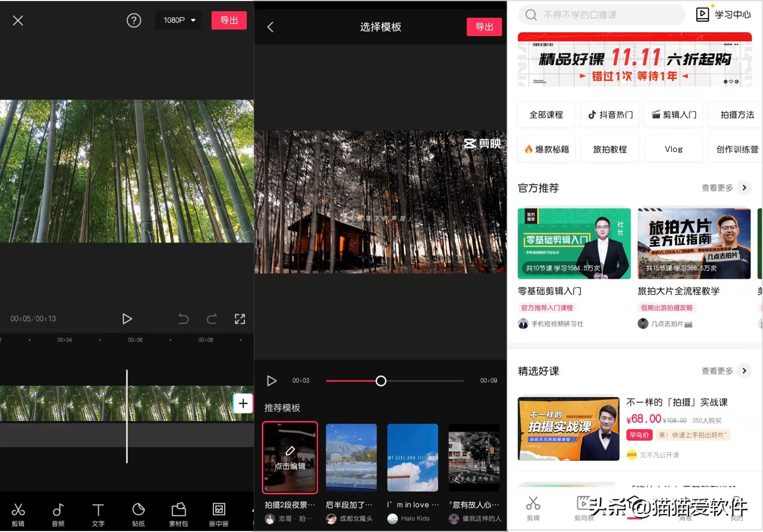Open 学习中心 learning center
The width and height of the screenshot is (763, 532).
pyautogui.click(x=722, y=14)
